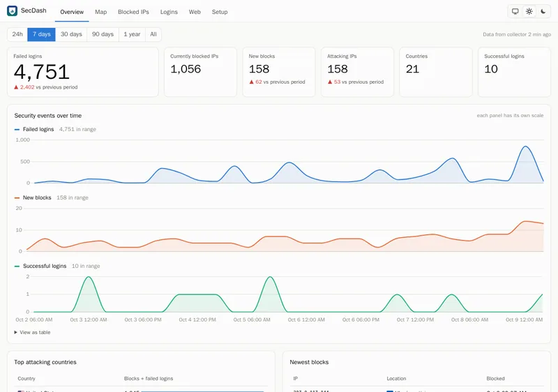Set the time range to All
The height and width of the screenshot is (392, 558).
pos(153,34)
